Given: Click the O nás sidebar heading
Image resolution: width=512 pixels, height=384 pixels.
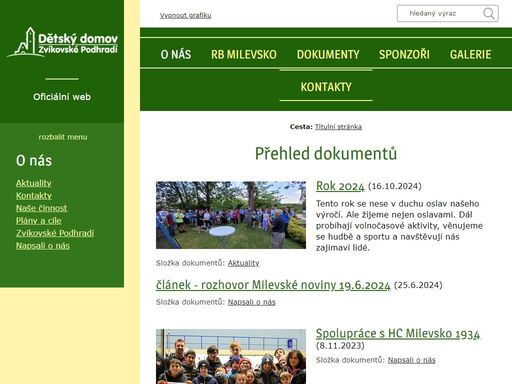Looking at the screenshot, I should [34, 161].
